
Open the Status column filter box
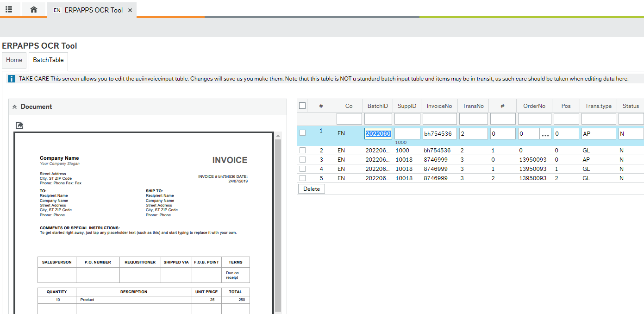[631, 119]
